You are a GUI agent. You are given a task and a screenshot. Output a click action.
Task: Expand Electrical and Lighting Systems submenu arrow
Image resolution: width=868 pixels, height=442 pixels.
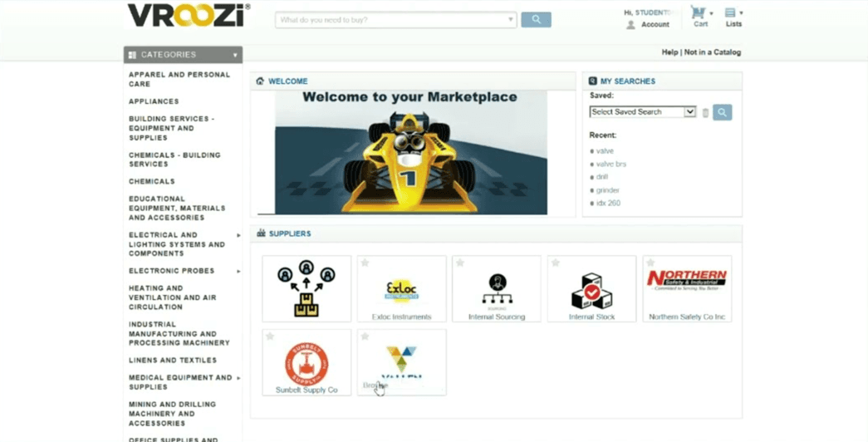[x=239, y=235]
